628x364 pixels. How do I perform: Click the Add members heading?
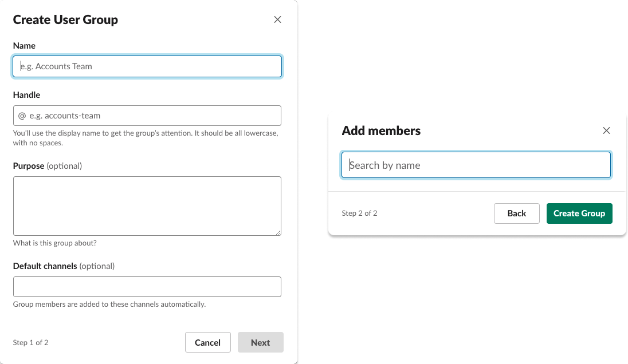point(381,131)
